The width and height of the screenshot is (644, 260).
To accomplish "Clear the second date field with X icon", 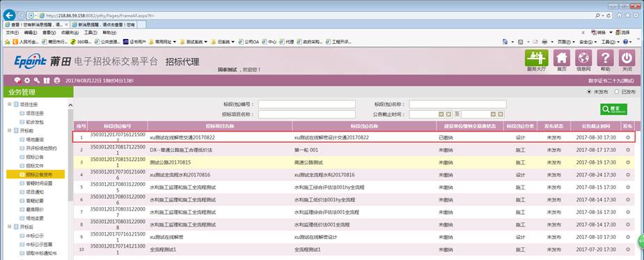I will coord(501,114).
